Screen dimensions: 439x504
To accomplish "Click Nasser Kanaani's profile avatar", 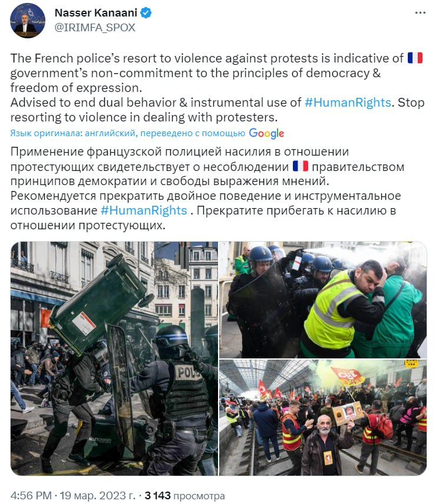I will click(x=28, y=21).
